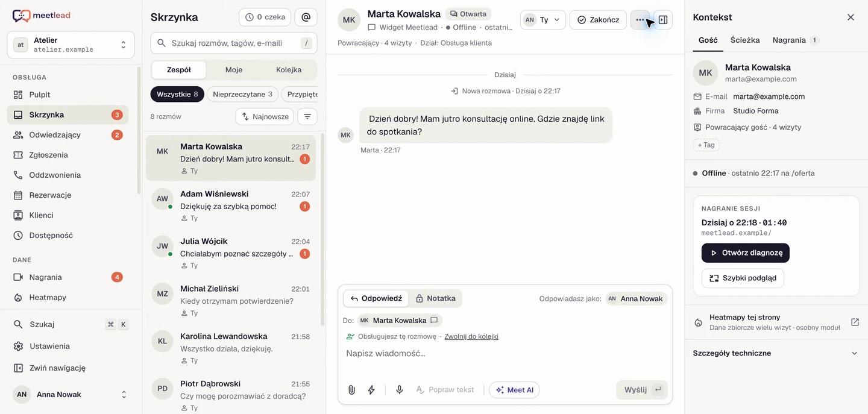Screen dimensions: 868x414
Task: Open the Atelier workspace switcher
Action: [71, 45]
